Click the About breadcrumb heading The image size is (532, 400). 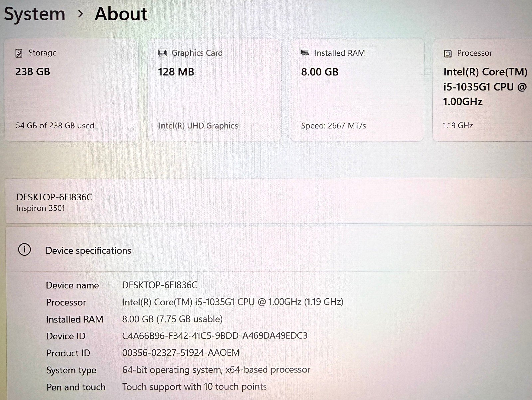pos(121,14)
